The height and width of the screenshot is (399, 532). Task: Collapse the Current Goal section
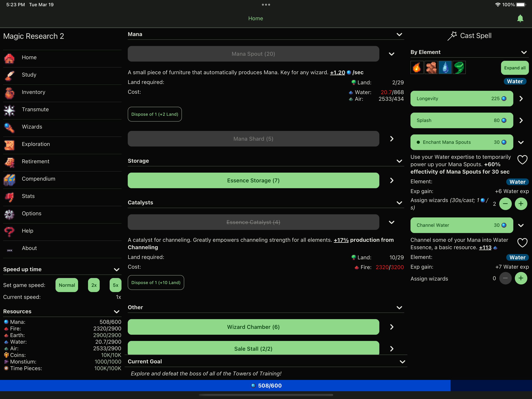(402, 362)
